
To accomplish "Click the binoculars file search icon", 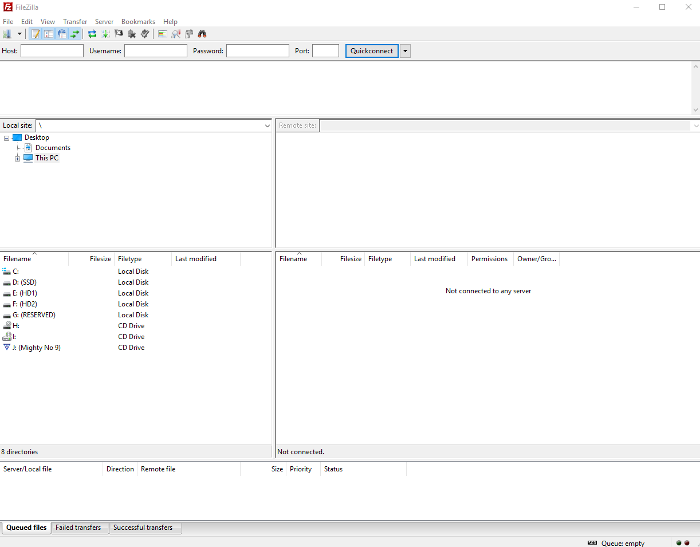I will 202,34.
